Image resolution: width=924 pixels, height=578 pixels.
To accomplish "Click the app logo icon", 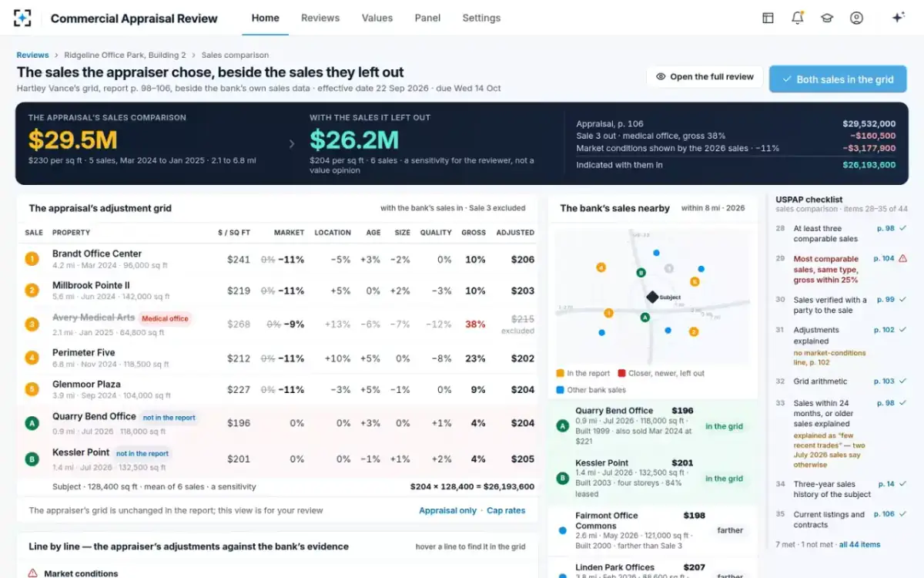I will [23, 18].
